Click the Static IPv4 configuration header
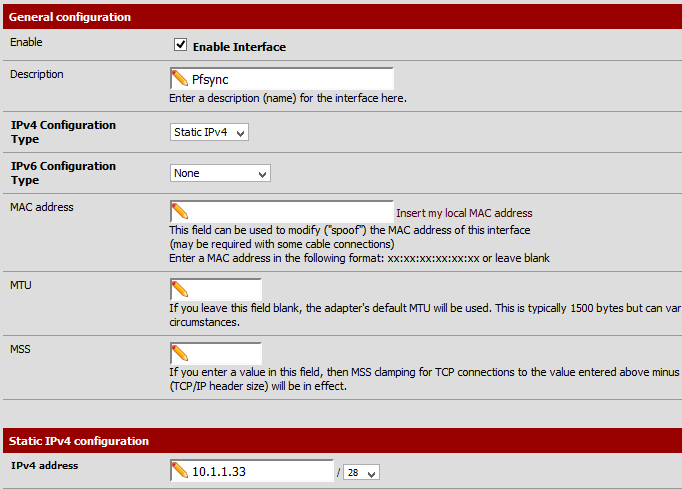682x489 pixels. point(79,441)
